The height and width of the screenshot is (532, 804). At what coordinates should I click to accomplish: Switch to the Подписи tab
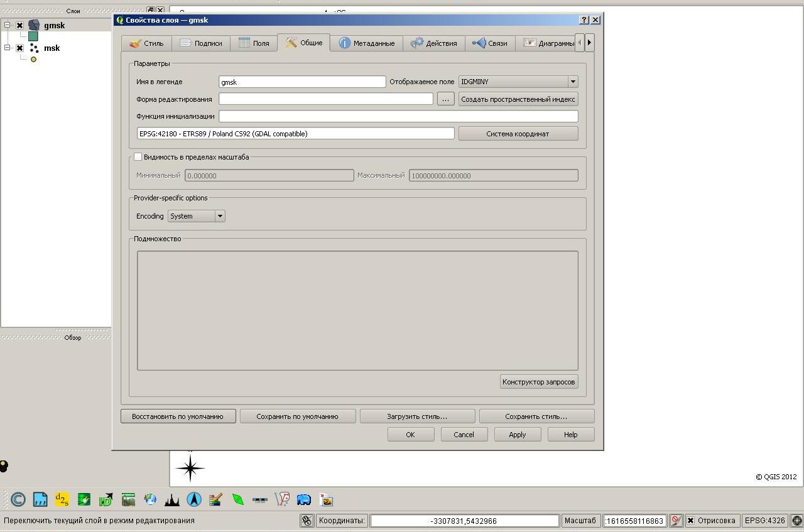click(x=200, y=43)
